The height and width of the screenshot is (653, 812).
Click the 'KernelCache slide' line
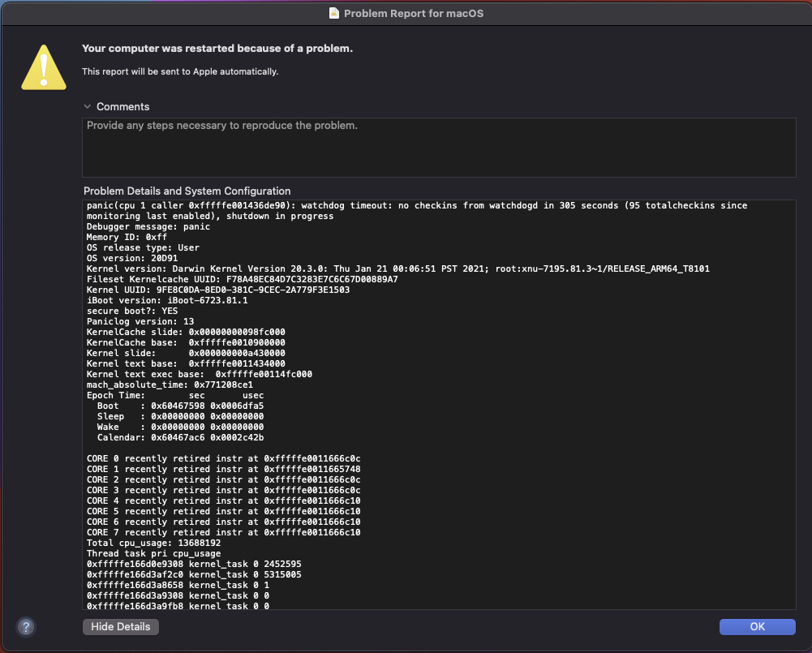[x=186, y=332]
